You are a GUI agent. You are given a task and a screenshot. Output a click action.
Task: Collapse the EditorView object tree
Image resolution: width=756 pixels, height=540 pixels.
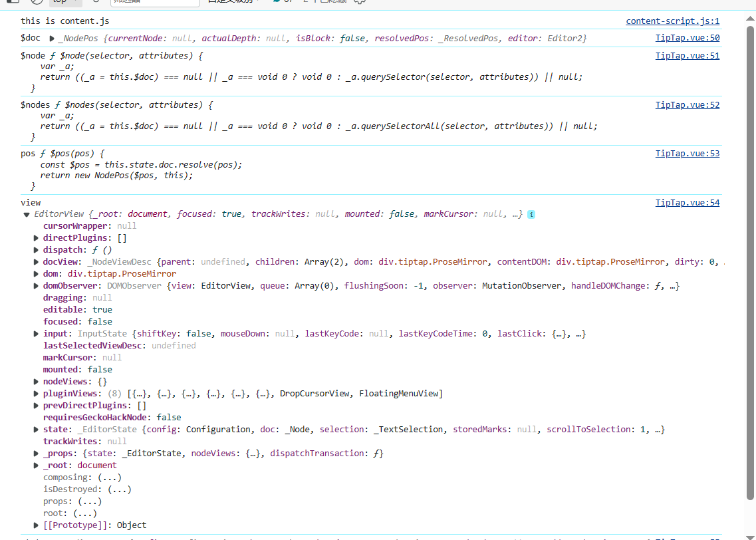tap(27, 215)
